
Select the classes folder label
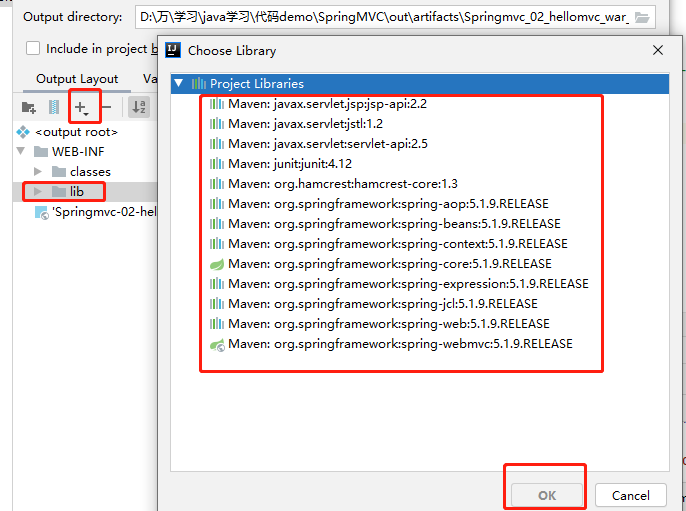[90, 172]
